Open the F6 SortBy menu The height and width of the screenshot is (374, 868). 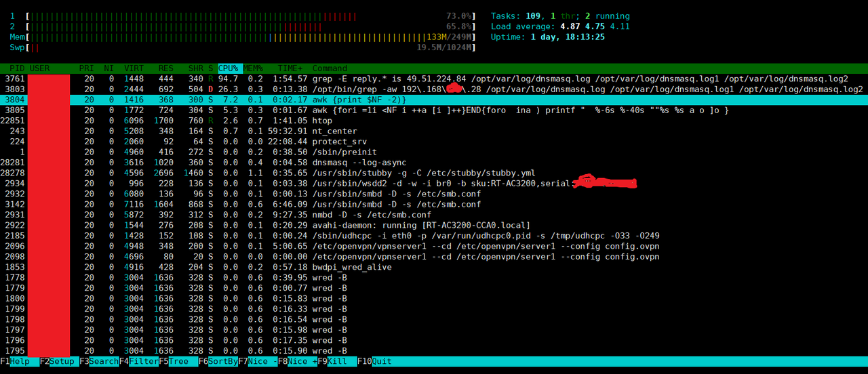218,362
